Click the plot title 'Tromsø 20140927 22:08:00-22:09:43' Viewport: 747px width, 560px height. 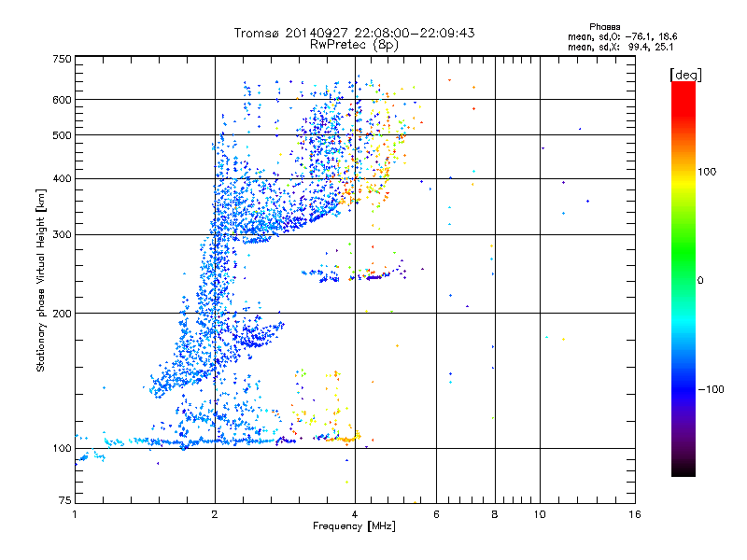coord(354,33)
